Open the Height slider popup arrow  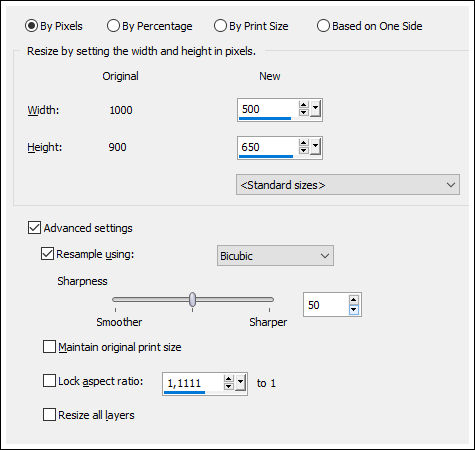[315, 147]
